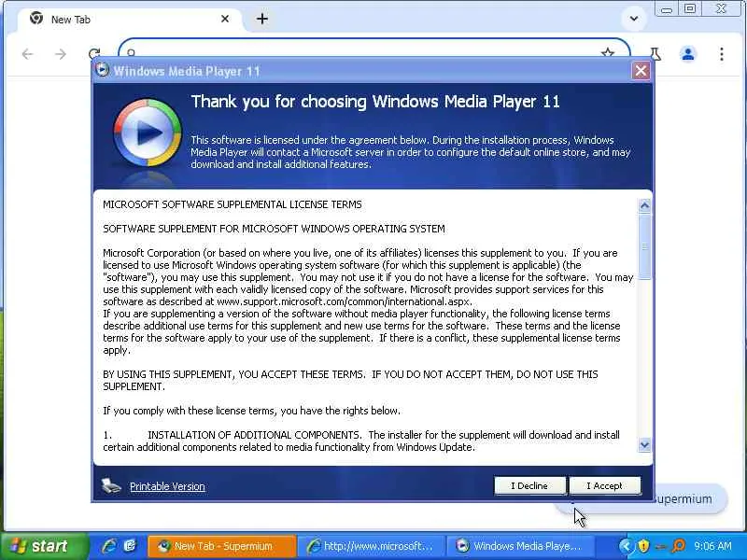The width and height of the screenshot is (747, 560).
Task: Click the printer icon beside Printable Version
Action: point(111,485)
